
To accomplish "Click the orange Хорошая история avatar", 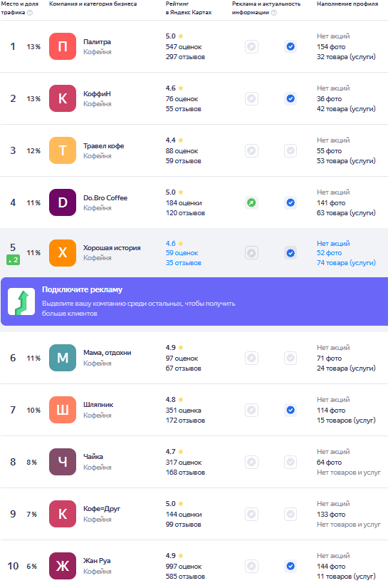I will tap(63, 253).
